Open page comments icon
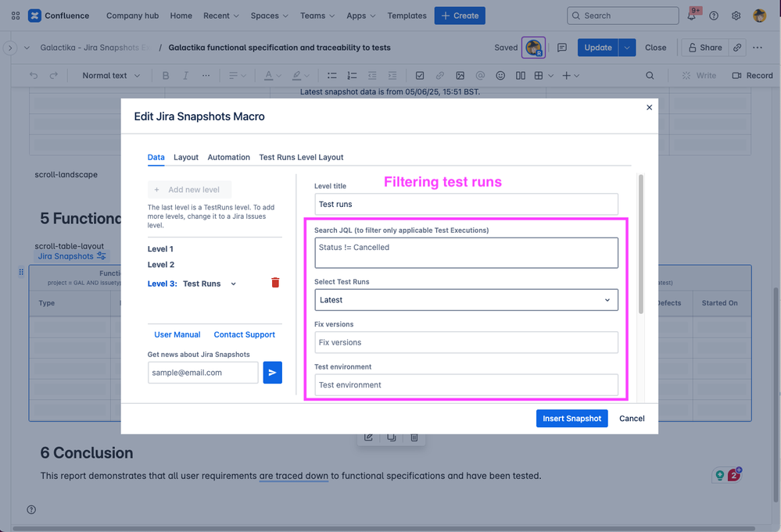Screen dimensions: 781x532 coord(562,48)
